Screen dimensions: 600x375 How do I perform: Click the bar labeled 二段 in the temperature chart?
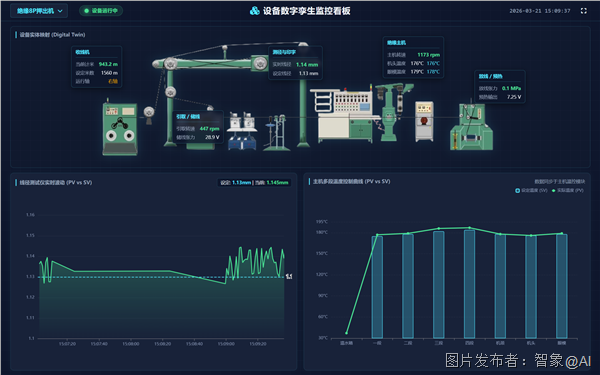click(x=408, y=286)
